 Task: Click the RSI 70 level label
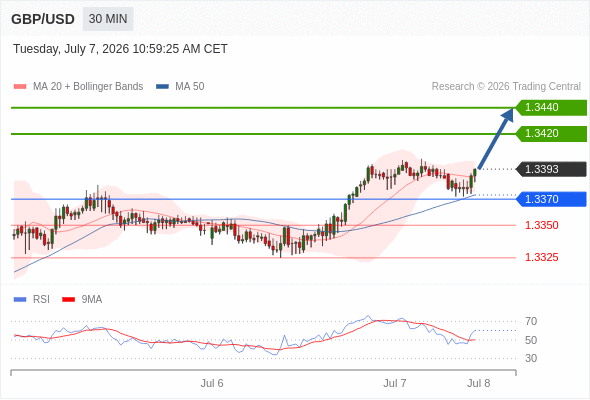[531, 322]
